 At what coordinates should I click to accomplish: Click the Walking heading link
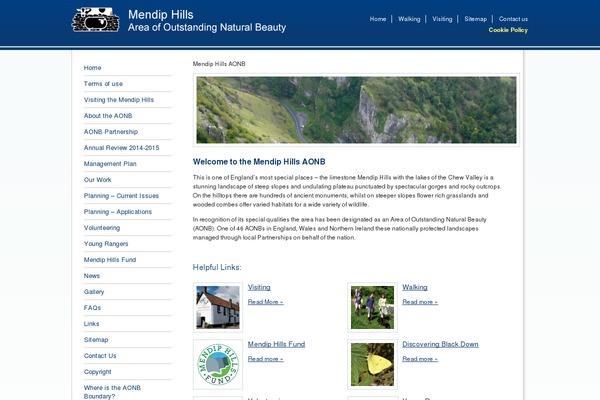click(415, 287)
